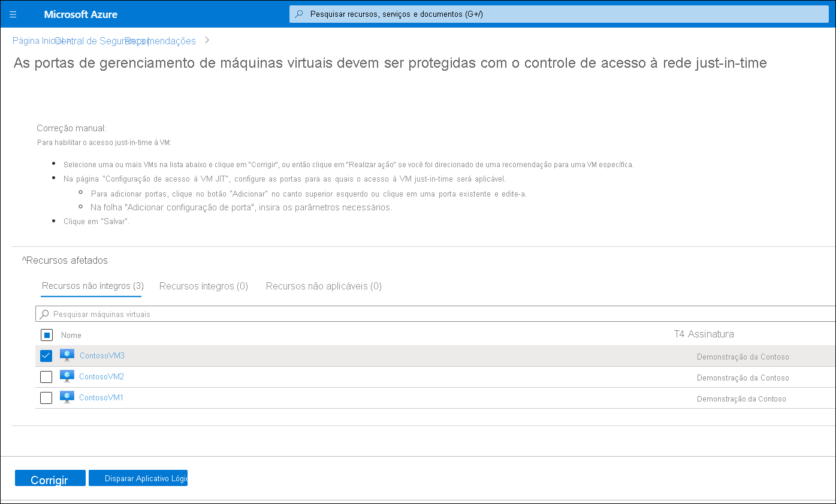
Task: Click Microsoft Azure brand title
Action: (x=81, y=14)
